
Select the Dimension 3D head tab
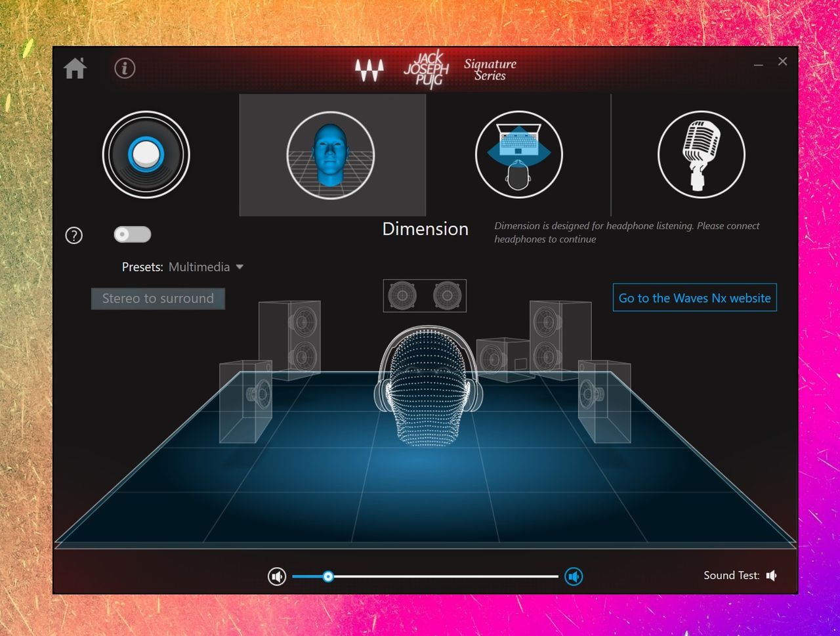[x=331, y=155]
